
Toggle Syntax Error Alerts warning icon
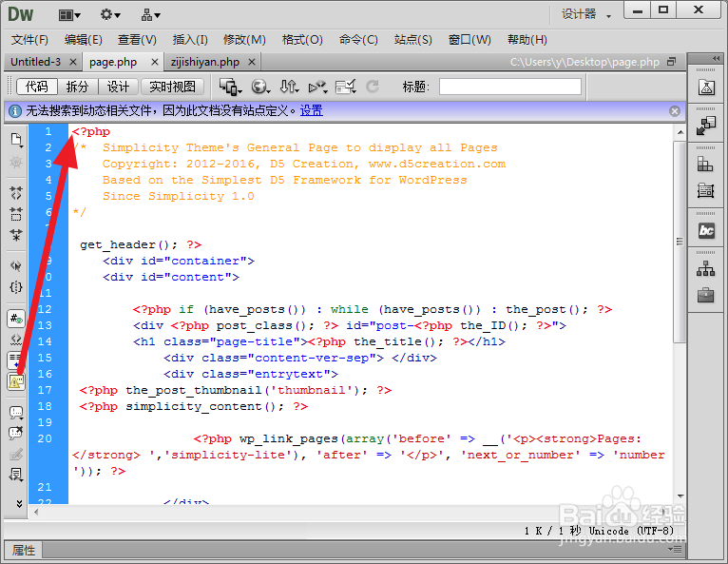[16, 382]
